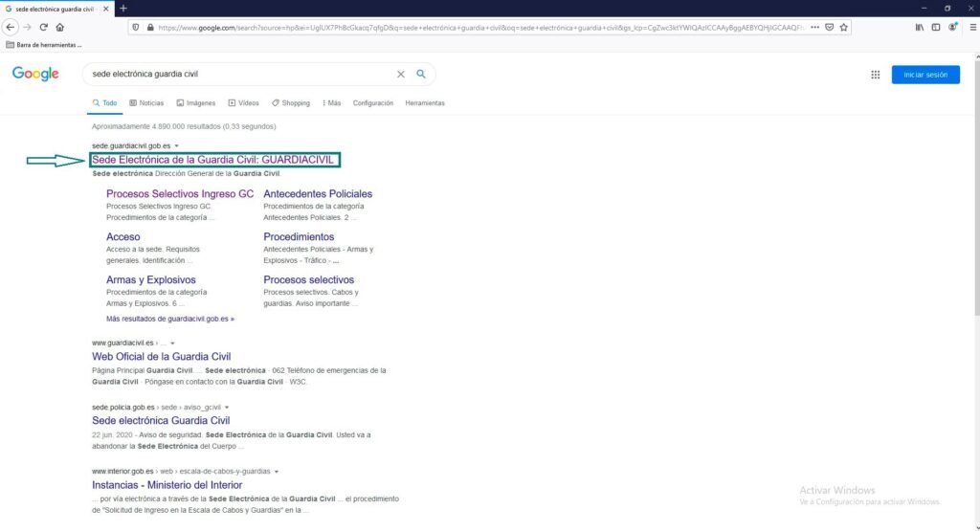Open tracking protection shield in address bar
980x531 pixels.
(136, 28)
